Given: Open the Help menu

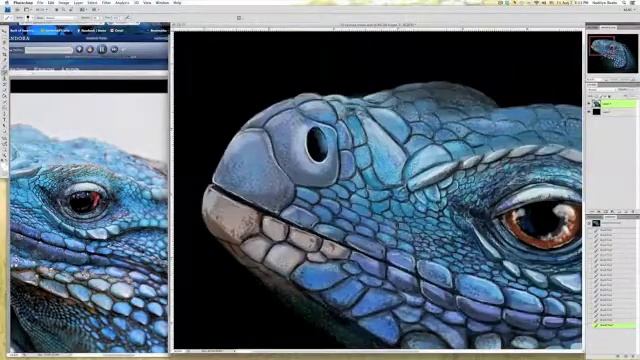Looking at the screenshot, I should tap(178, 3).
